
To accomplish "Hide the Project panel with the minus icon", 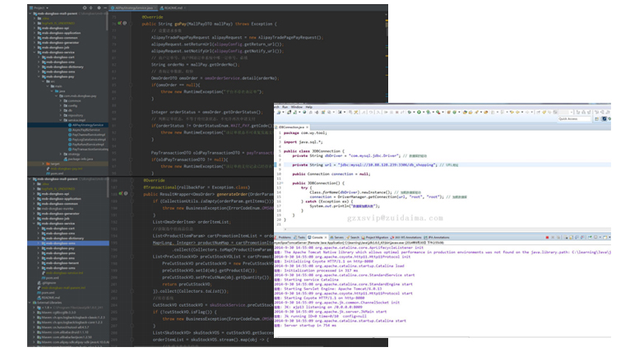I will click(105, 7).
